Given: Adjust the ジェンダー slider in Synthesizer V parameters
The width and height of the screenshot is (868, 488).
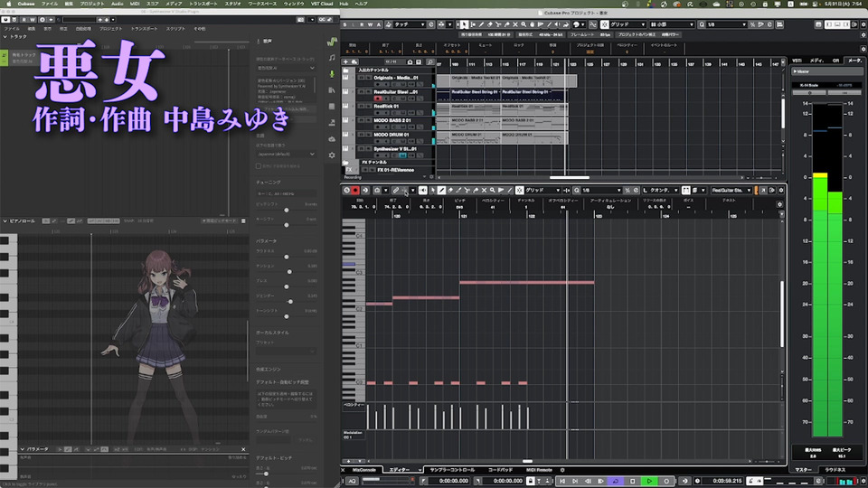Looking at the screenshot, I should [x=290, y=302].
